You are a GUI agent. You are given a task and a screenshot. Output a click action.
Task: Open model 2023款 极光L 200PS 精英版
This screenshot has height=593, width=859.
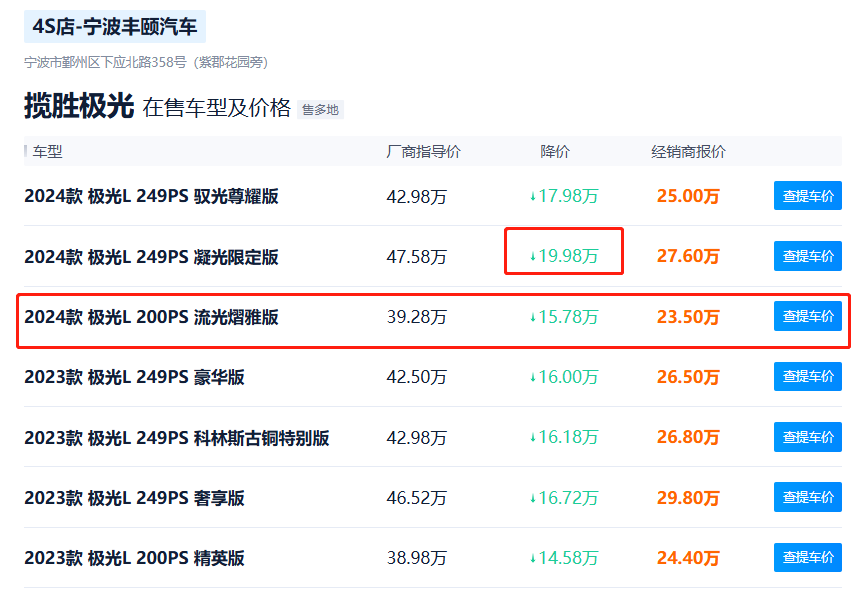tap(134, 558)
